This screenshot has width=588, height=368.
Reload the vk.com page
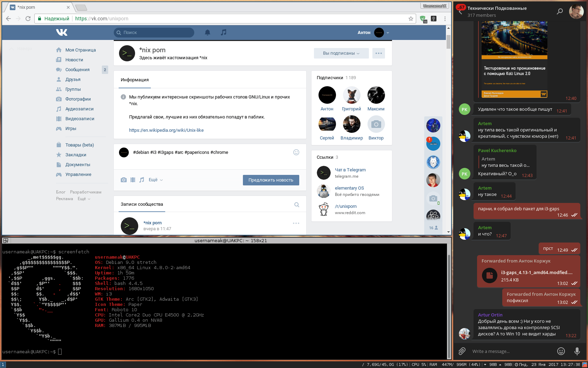[28, 19]
